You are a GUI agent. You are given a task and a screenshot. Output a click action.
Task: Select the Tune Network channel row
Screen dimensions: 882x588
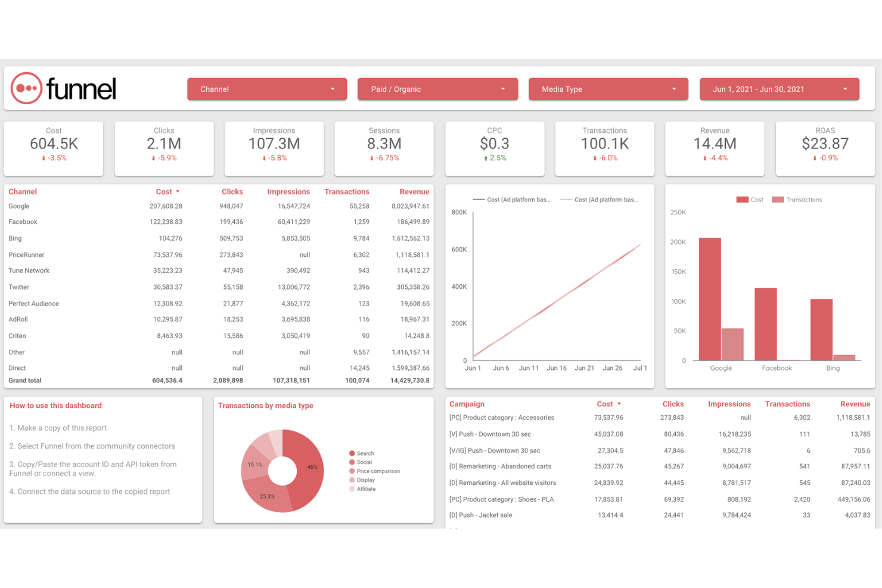(x=219, y=270)
